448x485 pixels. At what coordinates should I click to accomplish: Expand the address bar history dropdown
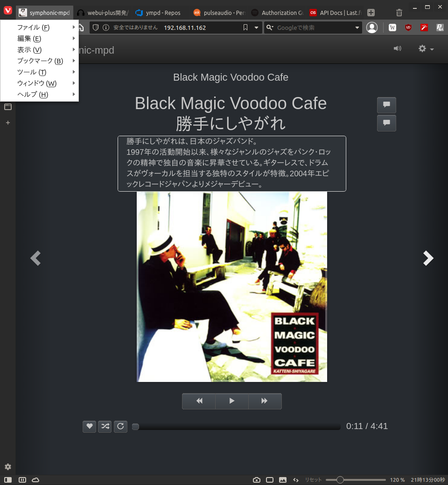point(256,28)
